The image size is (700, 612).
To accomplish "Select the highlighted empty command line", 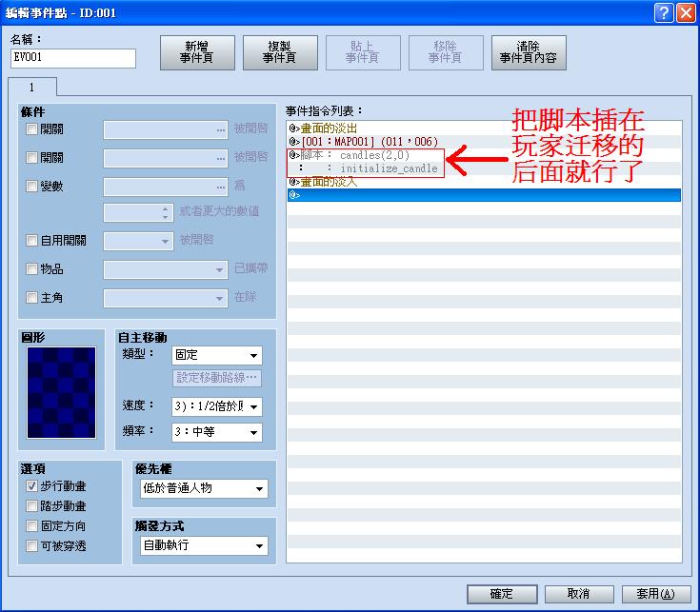I will tap(484, 195).
